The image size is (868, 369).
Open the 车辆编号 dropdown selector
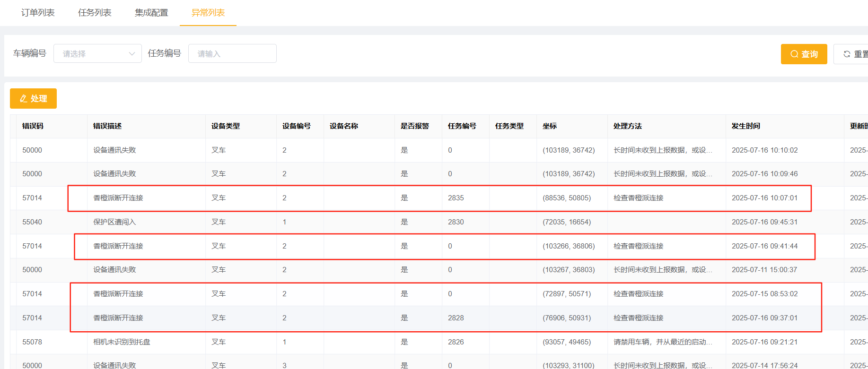[x=97, y=54]
